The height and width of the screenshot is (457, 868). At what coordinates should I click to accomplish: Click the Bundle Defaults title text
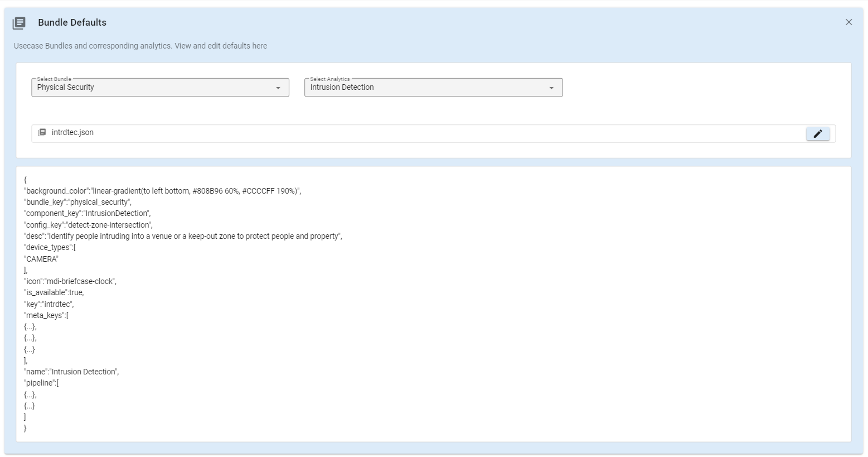click(73, 22)
